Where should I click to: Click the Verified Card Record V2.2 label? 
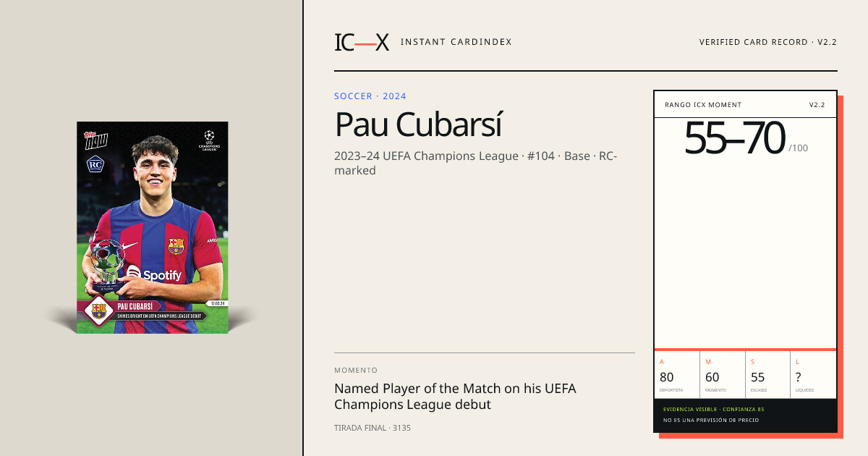pos(768,42)
